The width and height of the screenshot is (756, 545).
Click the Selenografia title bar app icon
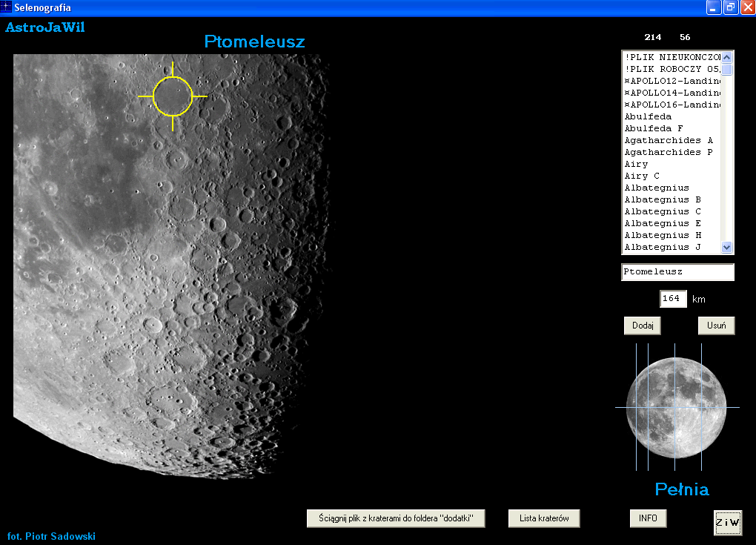[6, 7]
